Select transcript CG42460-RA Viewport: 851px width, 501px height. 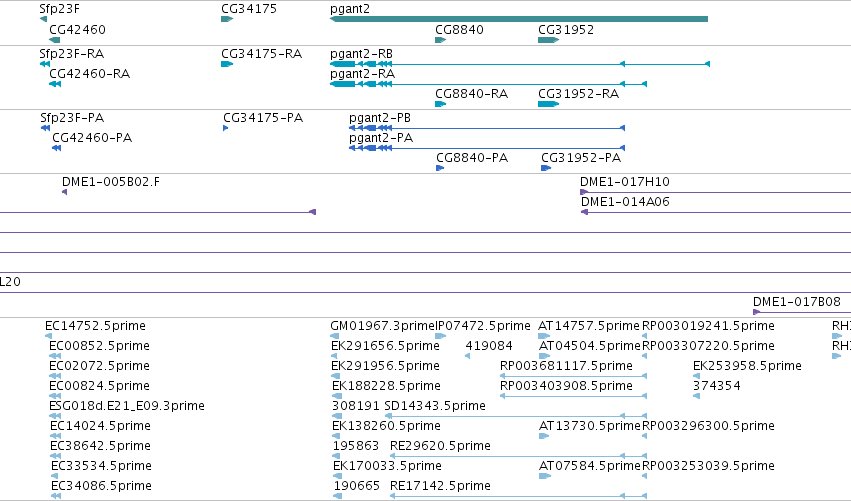(x=55, y=84)
